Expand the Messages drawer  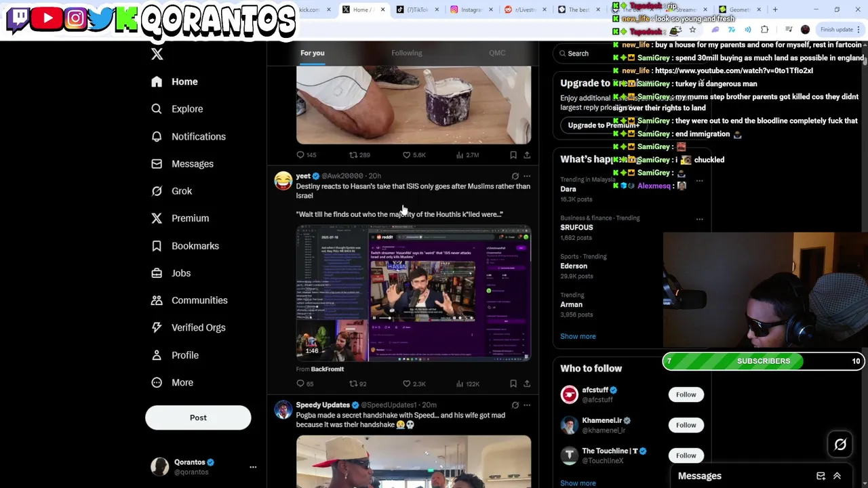click(837, 476)
